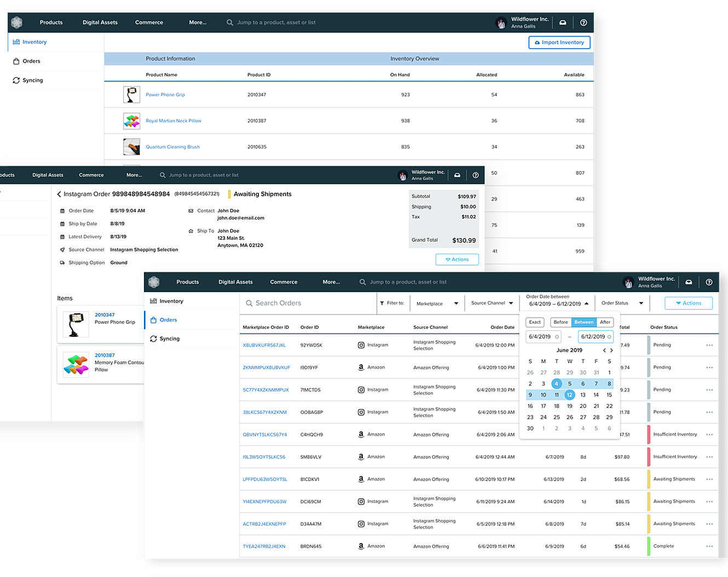Select June 20 in the calendar
This screenshot has height=577, width=728.
coord(583,406)
